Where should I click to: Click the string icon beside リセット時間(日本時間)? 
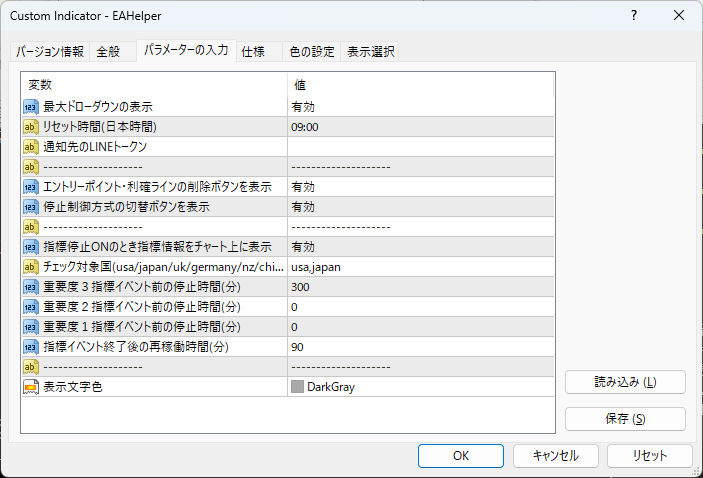coord(31,126)
